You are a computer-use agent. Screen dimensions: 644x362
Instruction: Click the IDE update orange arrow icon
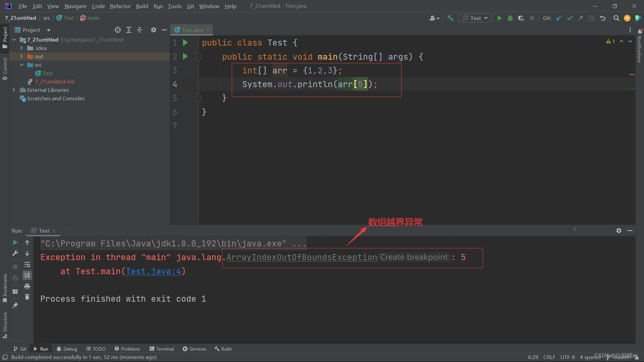point(627,18)
